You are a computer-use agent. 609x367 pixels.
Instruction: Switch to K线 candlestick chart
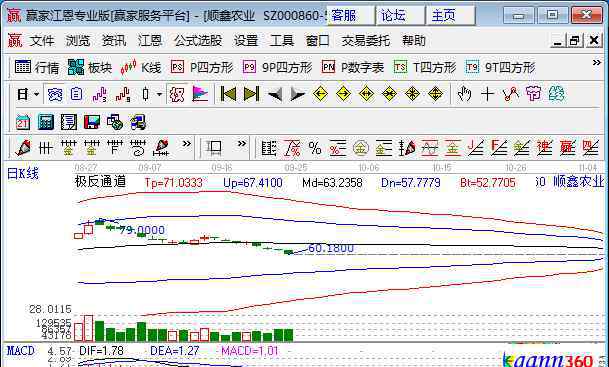point(140,68)
